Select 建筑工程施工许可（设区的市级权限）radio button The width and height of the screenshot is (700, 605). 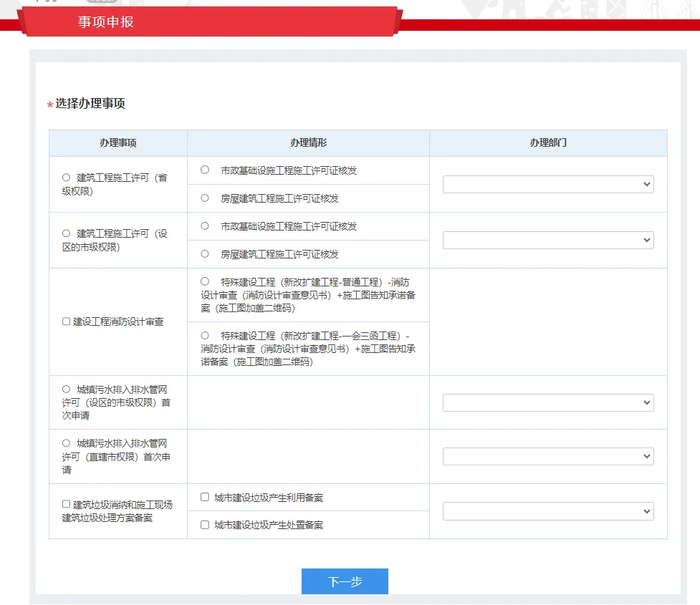tap(67, 233)
